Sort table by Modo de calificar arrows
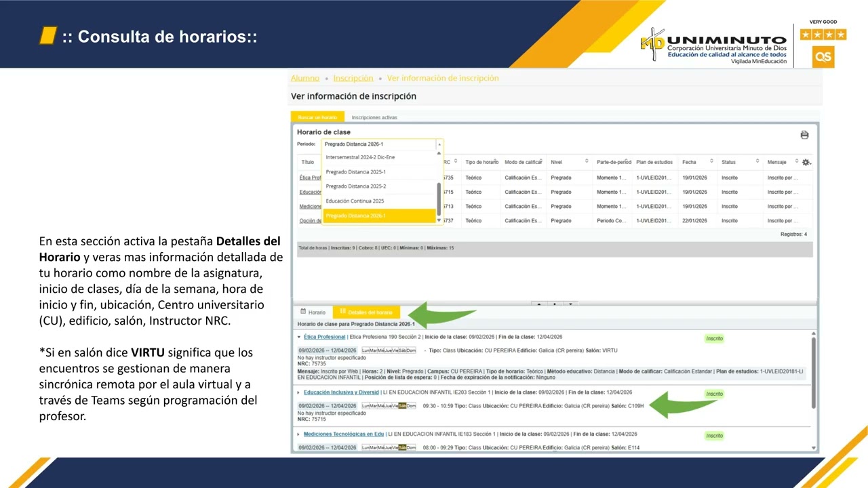 [x=541, y=161]
